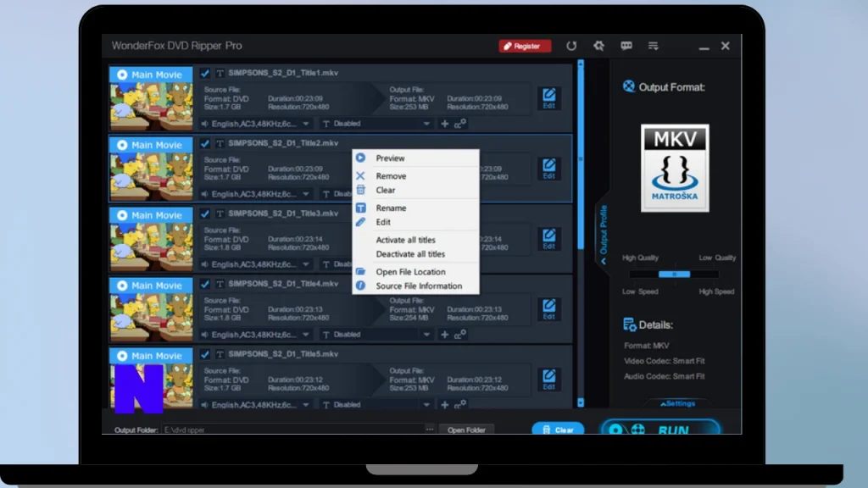Choose Edit from the context menu
Viewport: 868px width, 488px height.
pos(415,223)
